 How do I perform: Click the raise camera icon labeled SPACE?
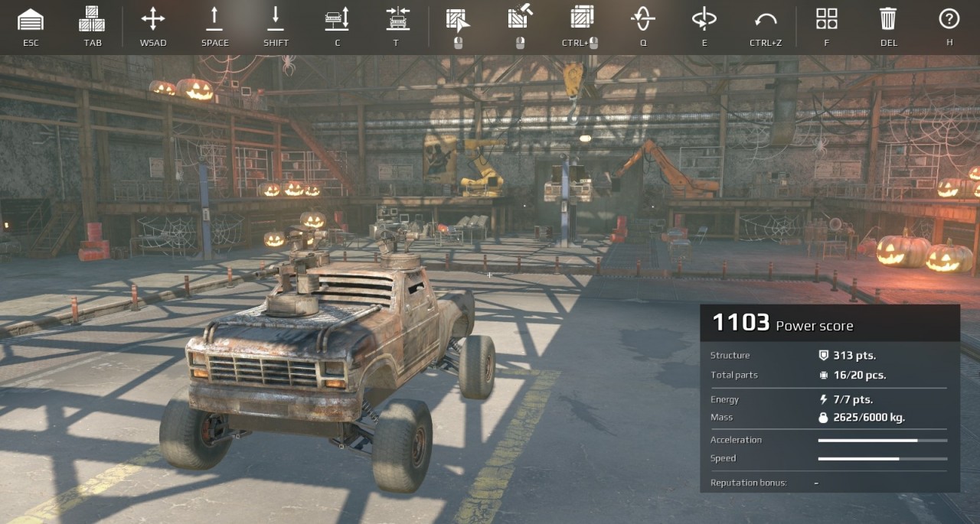[214, 19]
